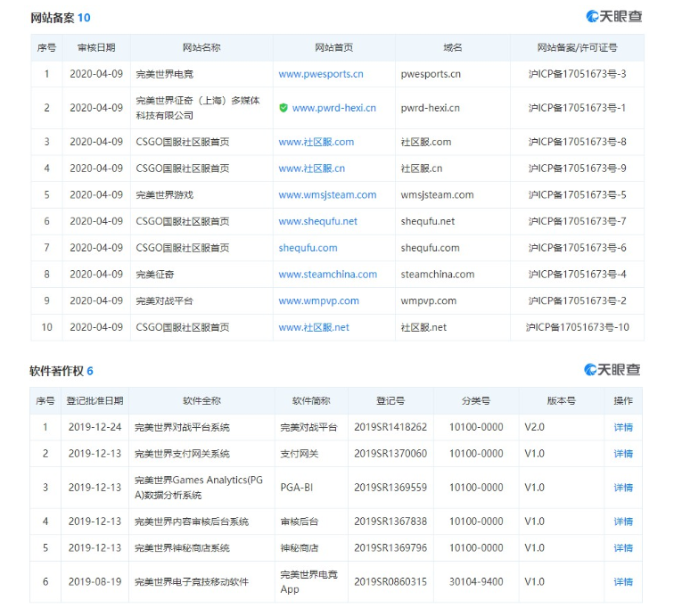Screen dimensions: 682x616
Task: Select license number 沪ICP备17051673号-3
Action: [x=577, y=74]
